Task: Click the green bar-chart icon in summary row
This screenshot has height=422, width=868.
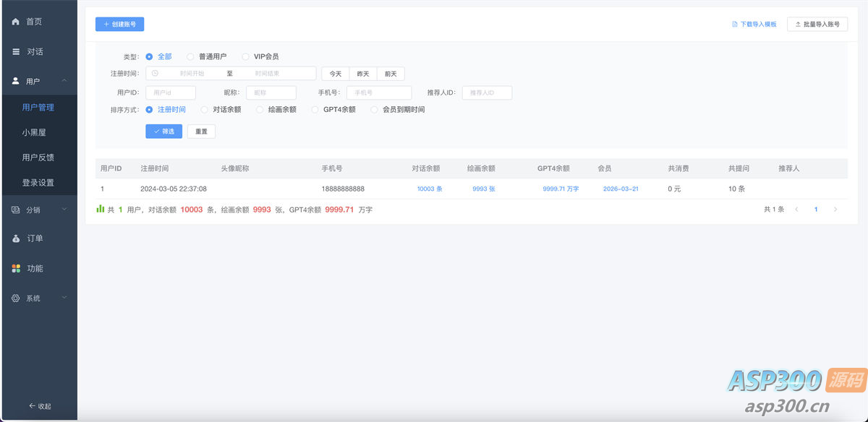Action: point(101,209)
